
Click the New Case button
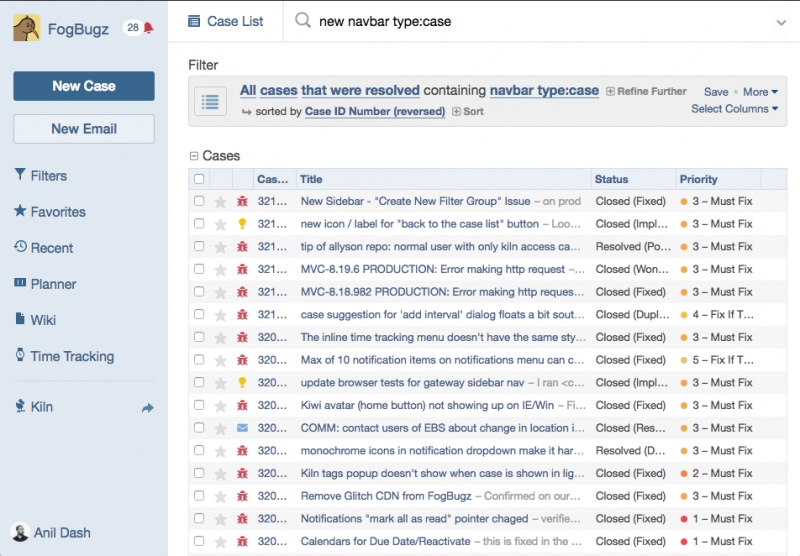pos(84,86)
